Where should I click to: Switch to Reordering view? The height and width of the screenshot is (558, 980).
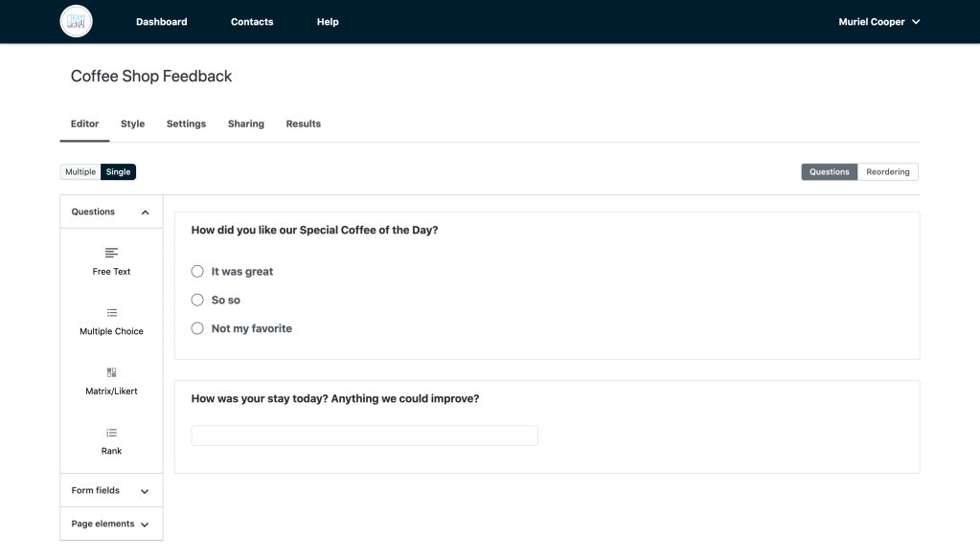point(887,172)
